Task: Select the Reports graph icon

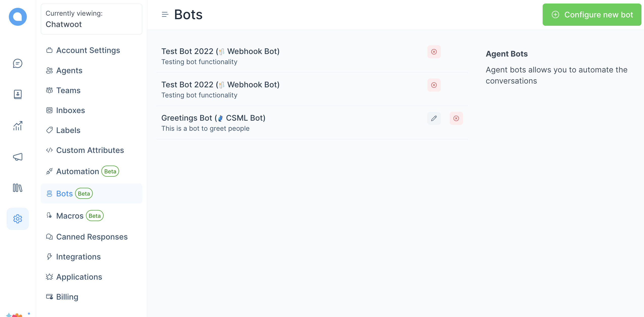Action: point(17,125)
